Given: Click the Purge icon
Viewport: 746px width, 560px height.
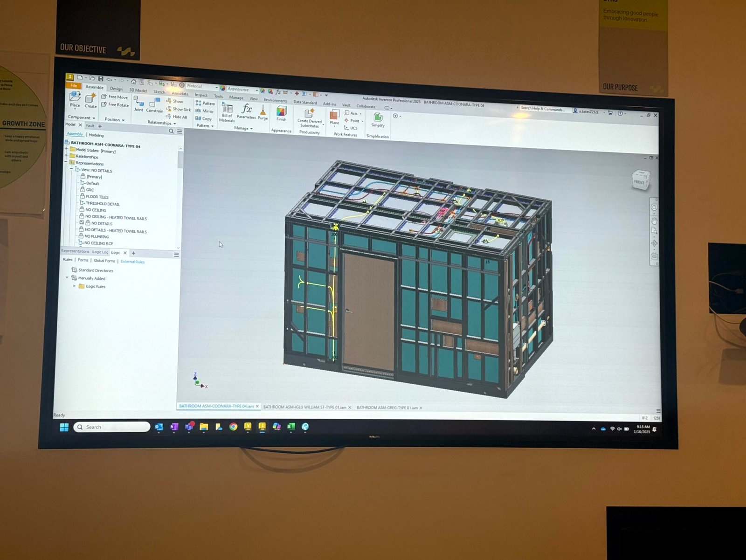Looking at the screenshot, I should (x=263, y=112).
